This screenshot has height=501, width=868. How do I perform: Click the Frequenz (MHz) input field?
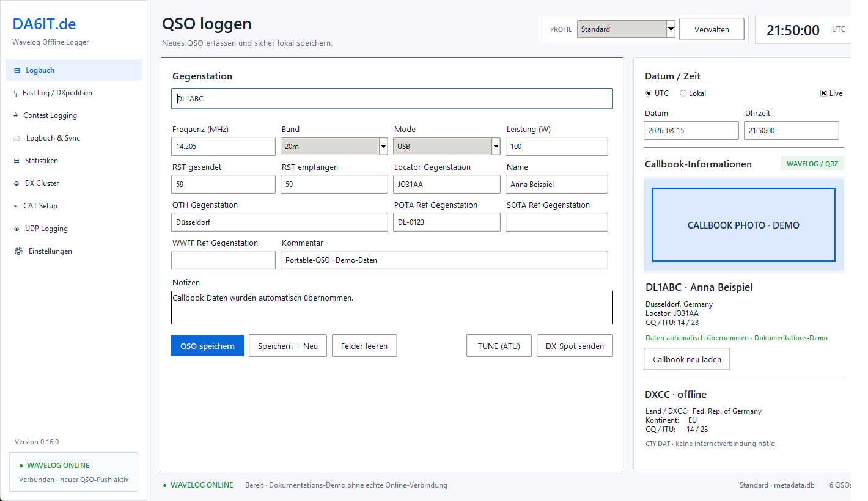click(223, 147)
